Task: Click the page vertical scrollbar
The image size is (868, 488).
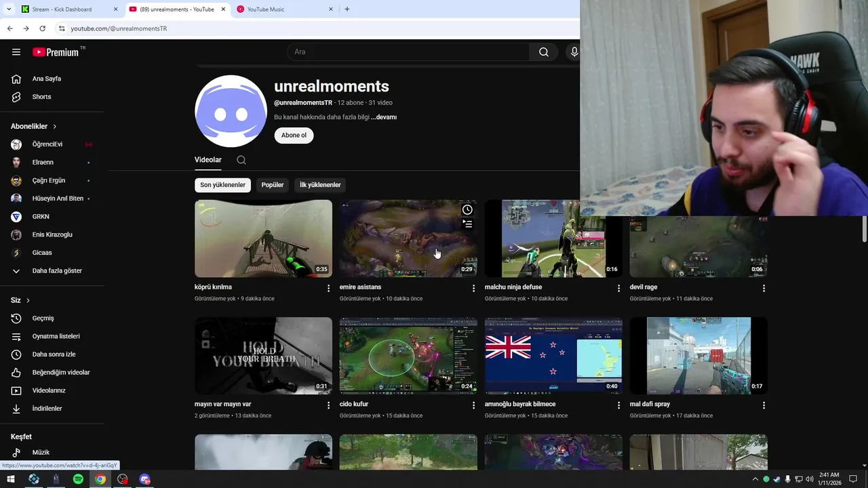Action: pyautogui.click(x=865, y=230)
